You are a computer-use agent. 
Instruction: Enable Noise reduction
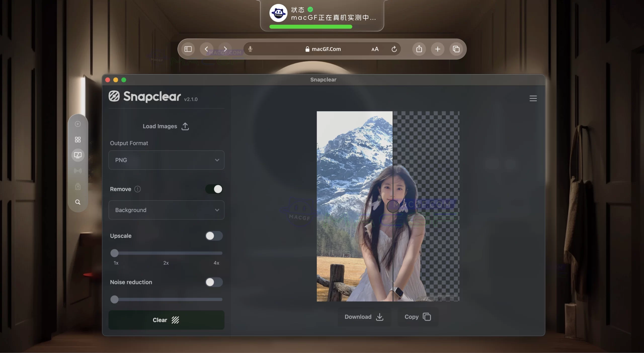click(214, 282)
